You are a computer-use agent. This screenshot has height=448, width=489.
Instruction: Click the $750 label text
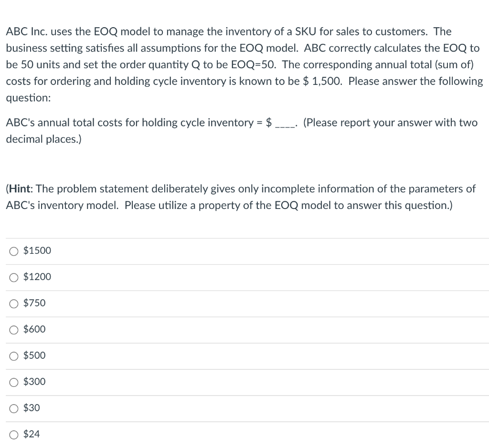coord(34,303)
